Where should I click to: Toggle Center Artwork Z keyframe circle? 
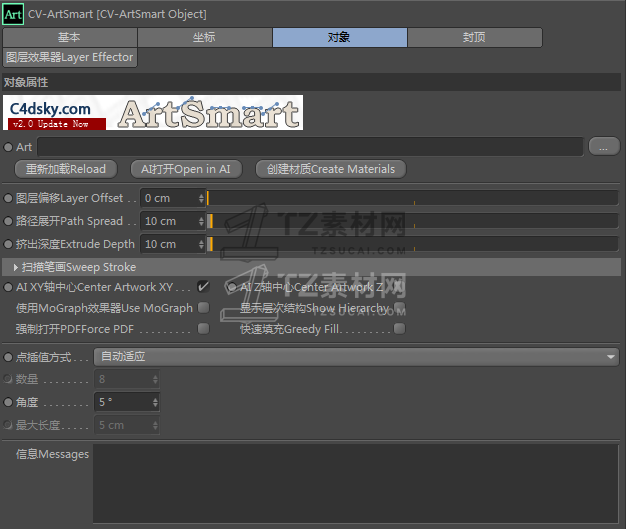[232, 287]
